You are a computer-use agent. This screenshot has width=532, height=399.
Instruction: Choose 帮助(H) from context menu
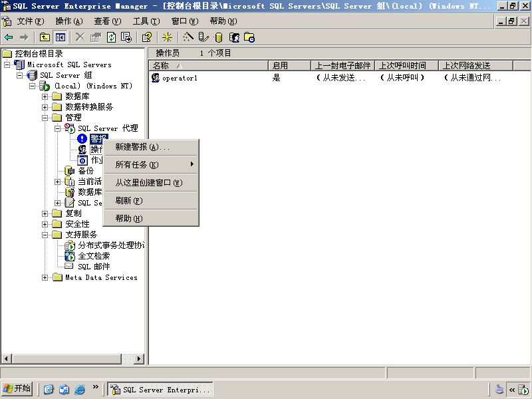[x=151, y=219]
